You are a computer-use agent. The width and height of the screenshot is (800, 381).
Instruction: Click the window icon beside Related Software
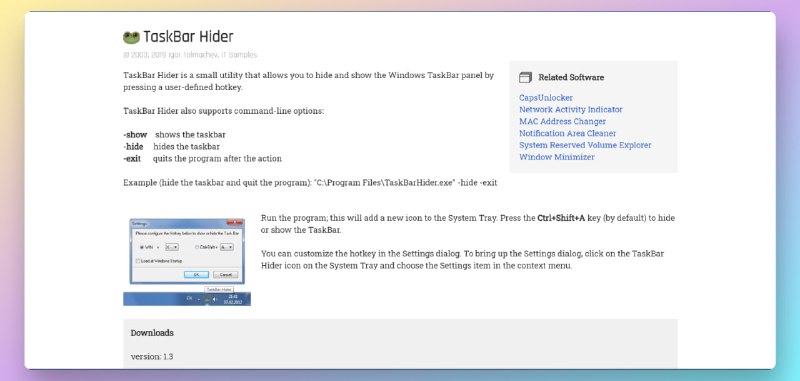[525, 78]
